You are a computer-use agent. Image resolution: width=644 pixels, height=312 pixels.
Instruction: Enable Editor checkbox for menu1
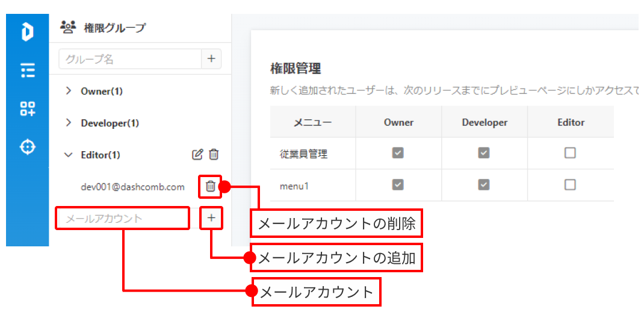(570, 185)
